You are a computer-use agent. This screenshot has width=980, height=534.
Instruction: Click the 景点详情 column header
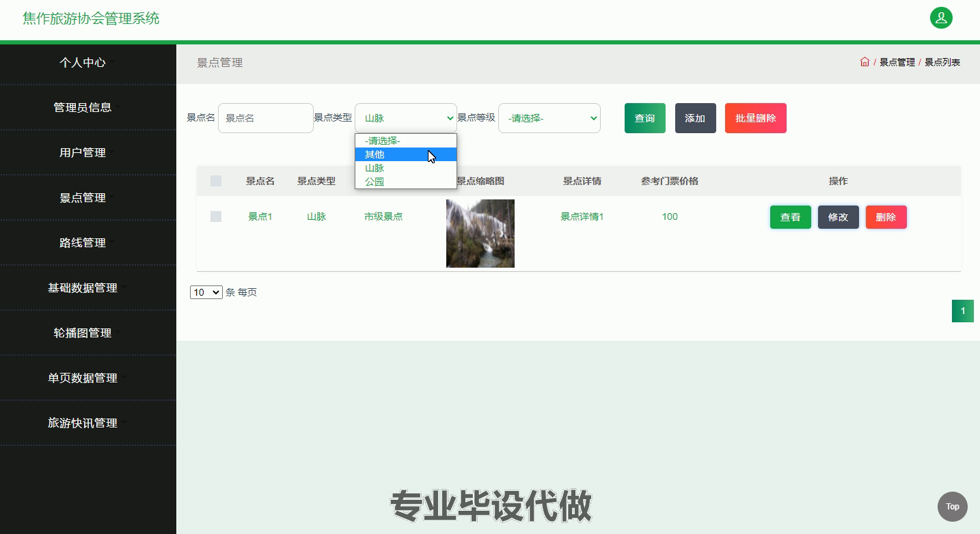582,181
